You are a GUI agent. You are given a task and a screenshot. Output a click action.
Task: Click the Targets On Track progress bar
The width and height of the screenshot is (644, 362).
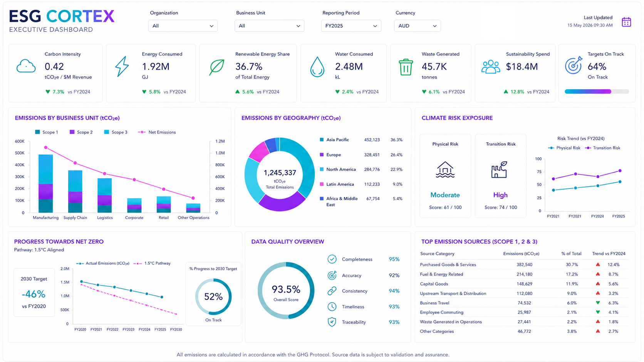(597, 92)
